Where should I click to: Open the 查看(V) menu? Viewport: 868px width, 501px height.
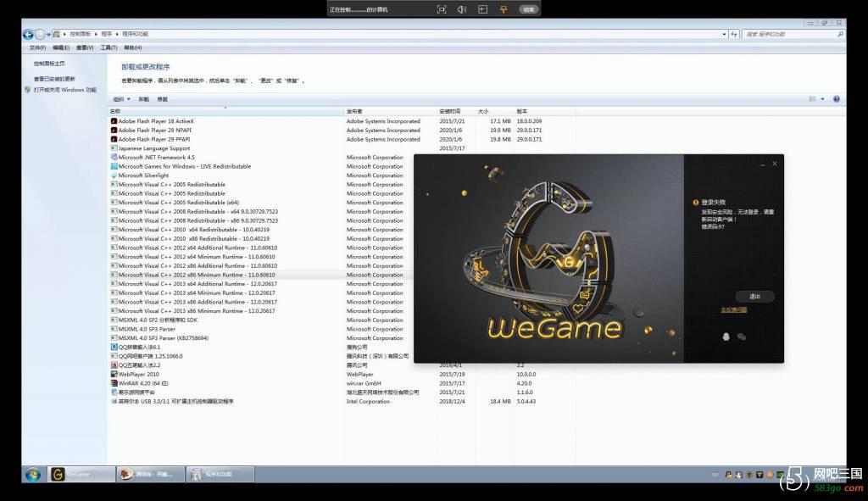pos(85,48)
